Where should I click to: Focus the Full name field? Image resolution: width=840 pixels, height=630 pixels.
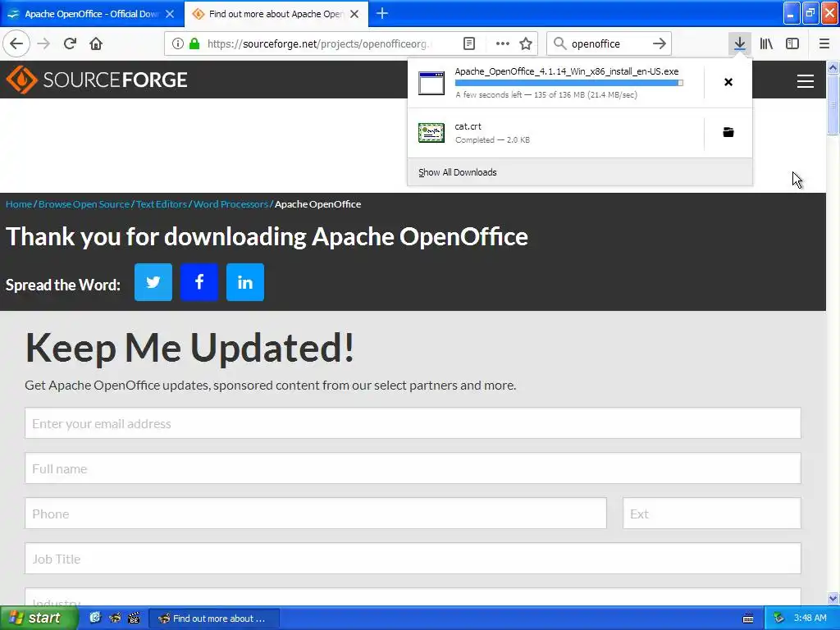pyautogui.click(x=413, y=468)
